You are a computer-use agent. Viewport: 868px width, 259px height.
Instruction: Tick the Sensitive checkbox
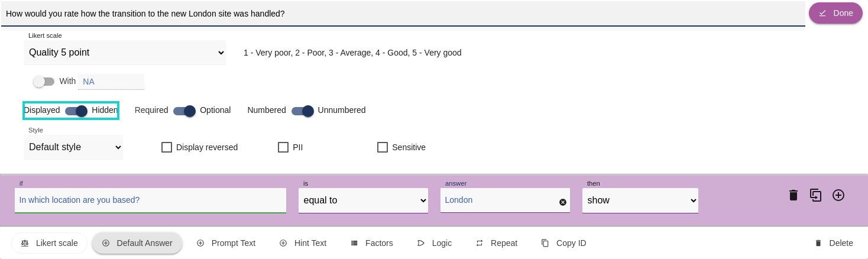(383, 147)
